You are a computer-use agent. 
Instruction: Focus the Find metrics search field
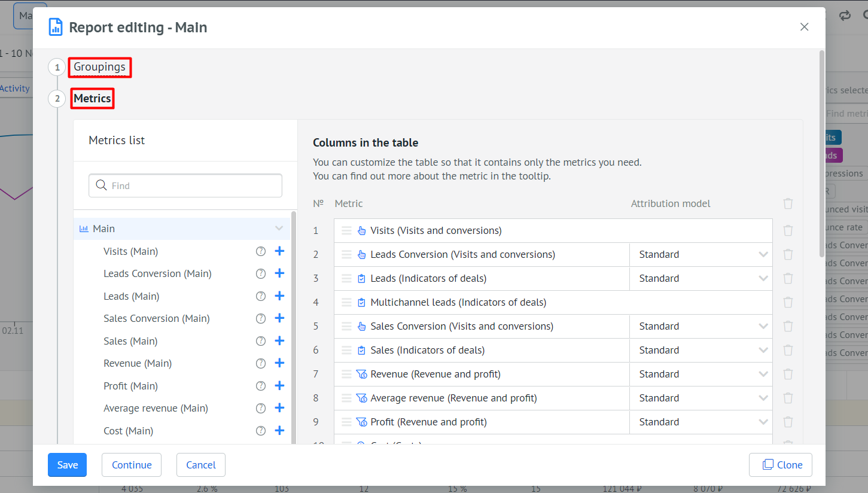click(x=185, y=185)
